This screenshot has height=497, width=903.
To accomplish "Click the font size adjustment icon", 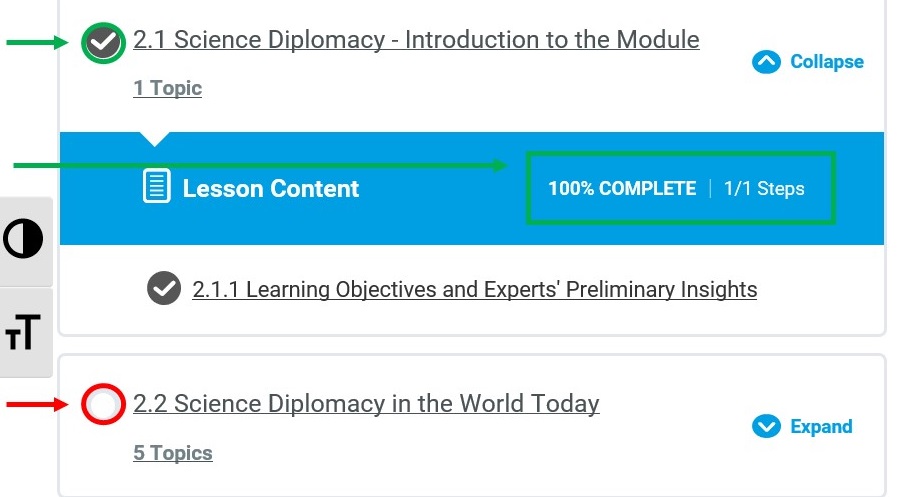I will coord(23,332).
